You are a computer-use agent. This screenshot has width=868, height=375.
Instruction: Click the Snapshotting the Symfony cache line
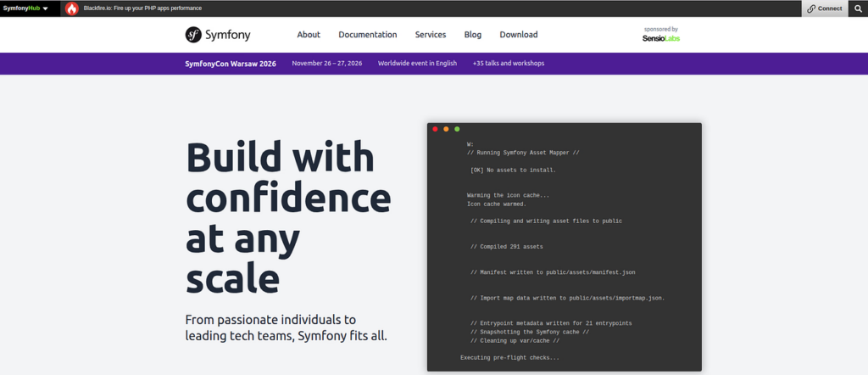[x=530, y=332]
